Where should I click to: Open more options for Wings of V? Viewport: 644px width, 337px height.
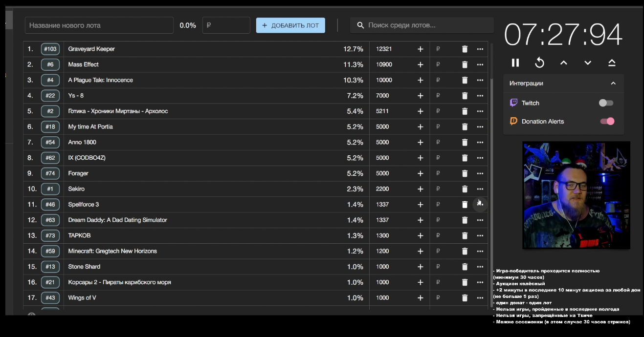click(480, 298)
